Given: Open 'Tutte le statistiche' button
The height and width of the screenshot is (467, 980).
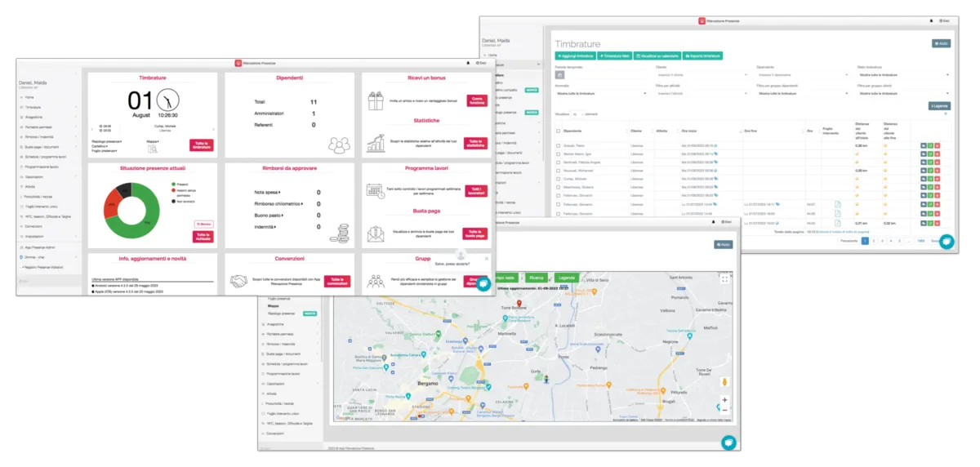Looking at the screenshot, I should tap(476, 143).
